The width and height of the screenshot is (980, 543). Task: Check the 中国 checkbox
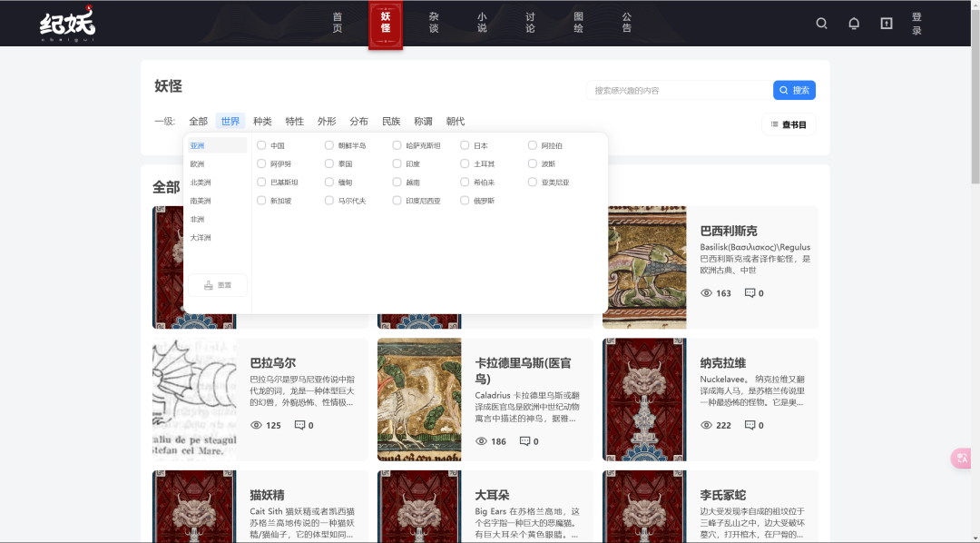pyautogui.click(x=261, y=145)
